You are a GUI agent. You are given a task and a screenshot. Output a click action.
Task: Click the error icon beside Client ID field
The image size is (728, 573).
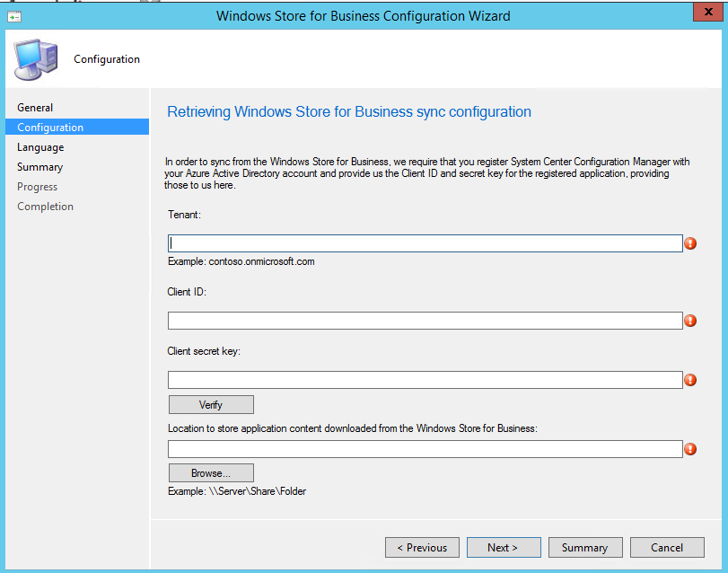click(x=690, y=321)
